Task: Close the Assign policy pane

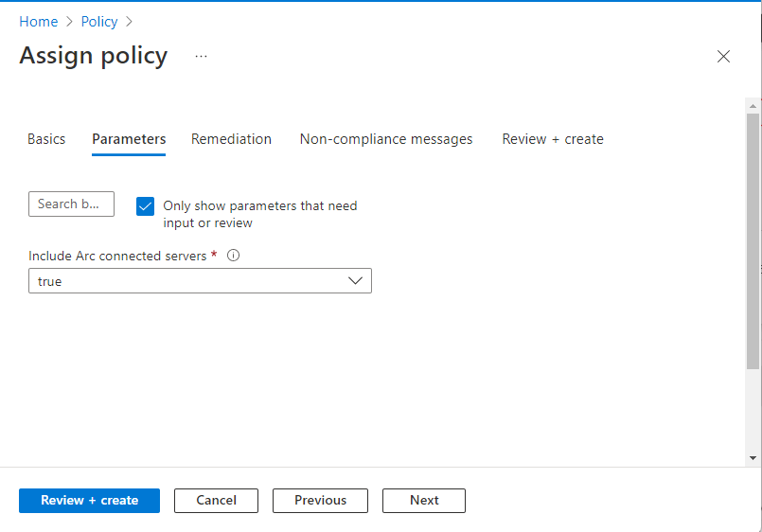Action: click(723, 57)
